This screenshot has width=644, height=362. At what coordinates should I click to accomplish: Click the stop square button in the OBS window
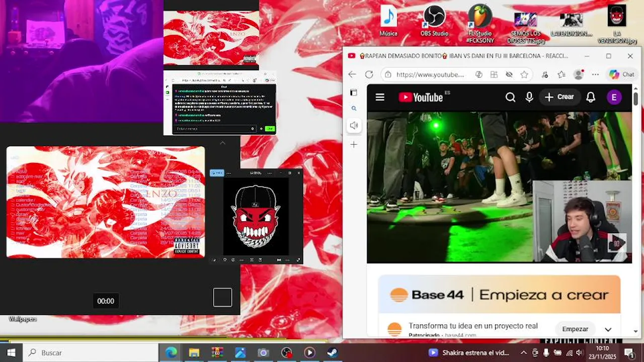(222, 297)
